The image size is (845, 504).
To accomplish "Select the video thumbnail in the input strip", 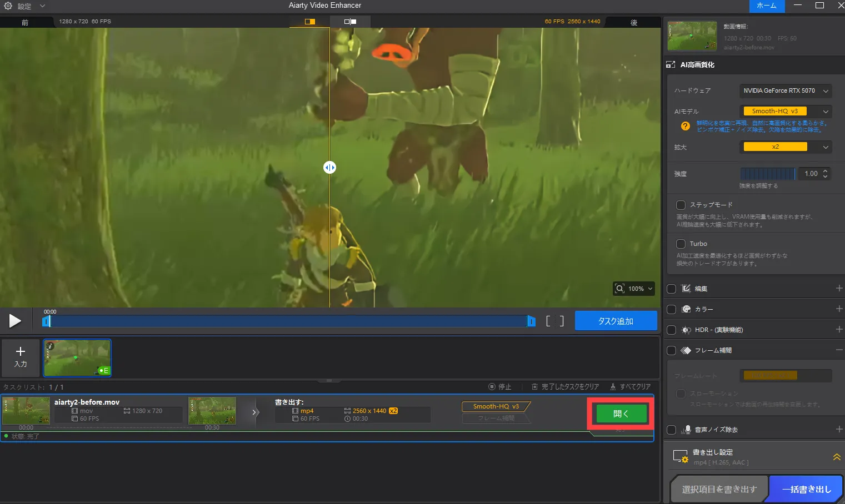I will [x=77, y=358].
